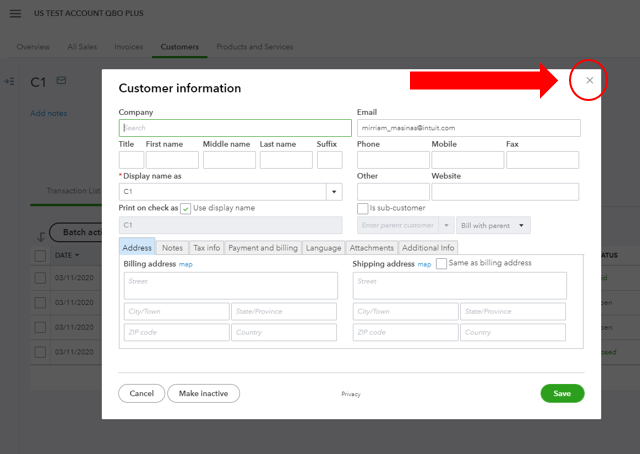Click the shipping Street field

click(460, 286)
